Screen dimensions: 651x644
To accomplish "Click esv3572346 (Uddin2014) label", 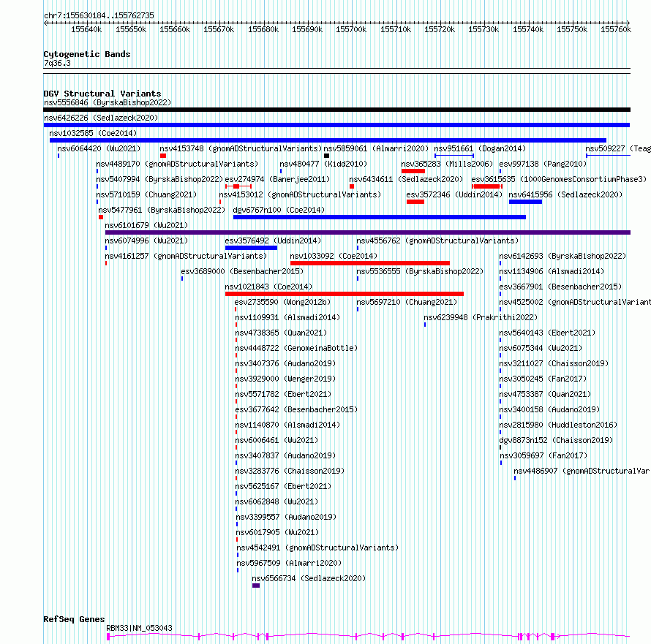I will [454, 194].
